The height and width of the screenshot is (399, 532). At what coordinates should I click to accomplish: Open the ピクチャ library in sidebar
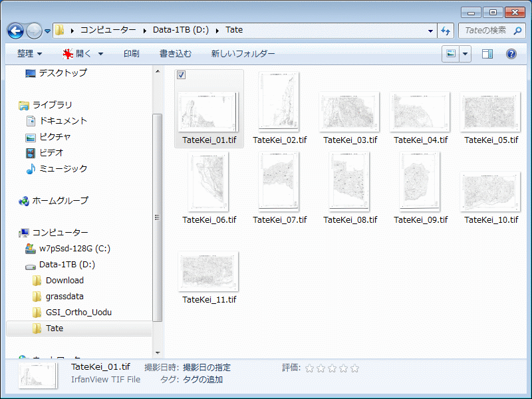click(x=55, y=137)
